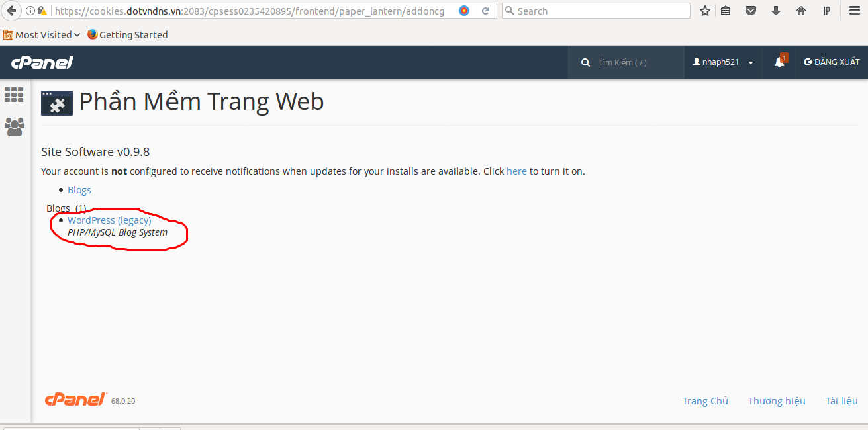Screen dimensions: 868x430
Task: Focus the Tìm Kiếm search field
Action: pyautogui.click(x=638, y=62)
